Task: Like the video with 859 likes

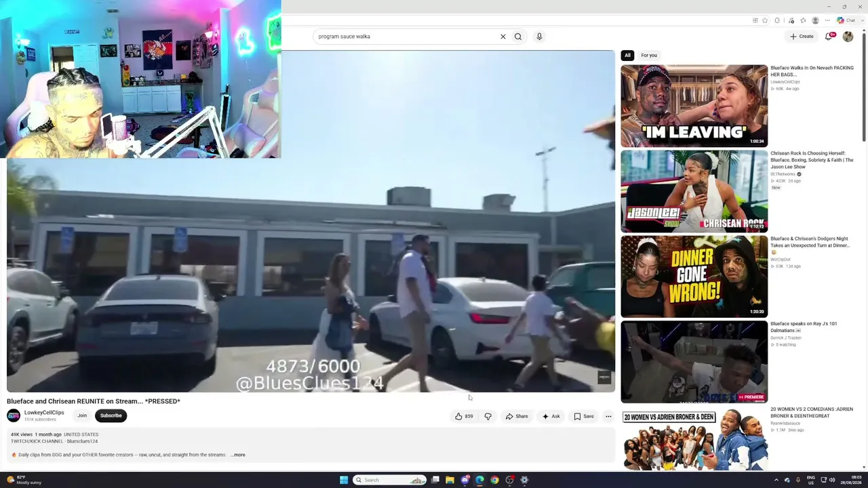Action: [x=464, y=416]
